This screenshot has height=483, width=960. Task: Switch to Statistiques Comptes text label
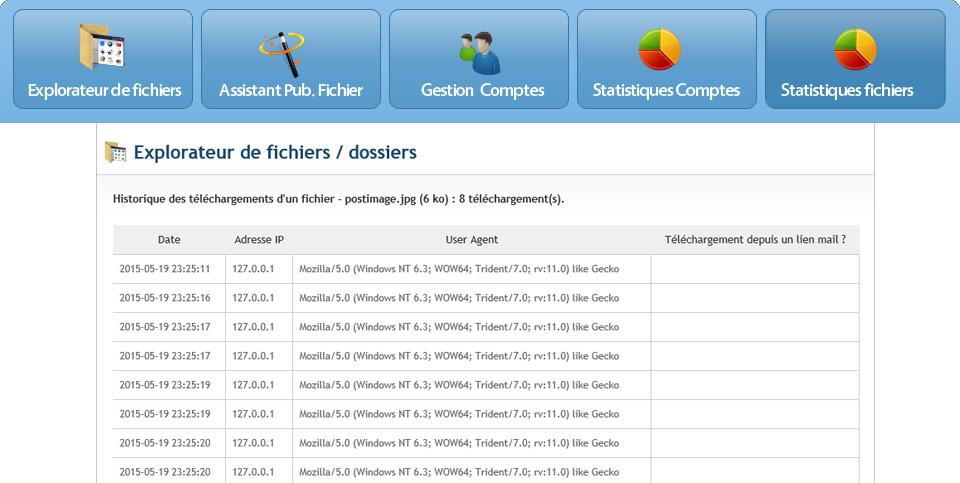[666, 90]
